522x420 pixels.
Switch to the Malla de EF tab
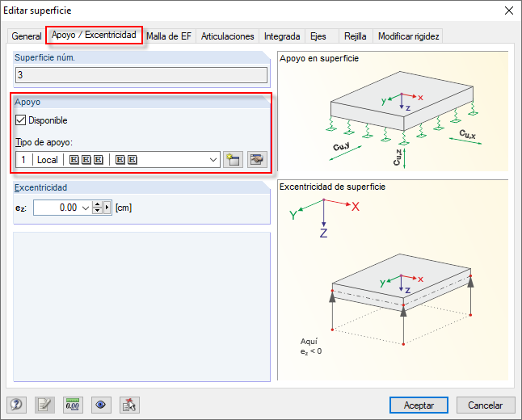[x=169, y=36]
